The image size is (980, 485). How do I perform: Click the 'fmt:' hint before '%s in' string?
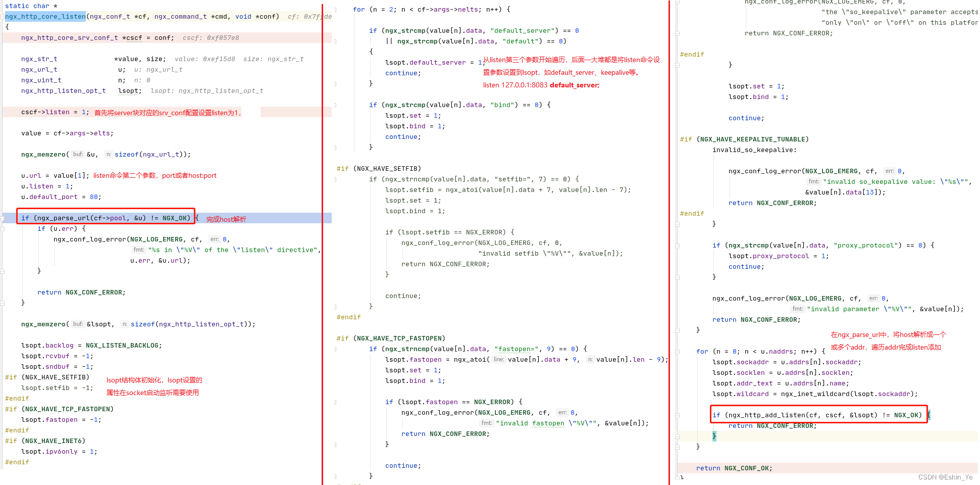tap(139, 250)
